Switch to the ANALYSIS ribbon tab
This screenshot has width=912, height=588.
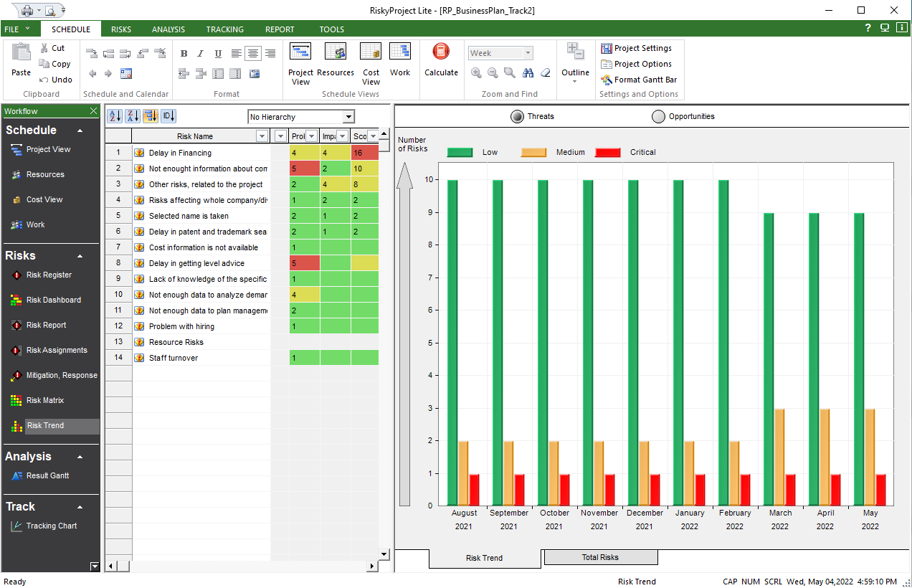pyautogui.click(x=168, y=29)
